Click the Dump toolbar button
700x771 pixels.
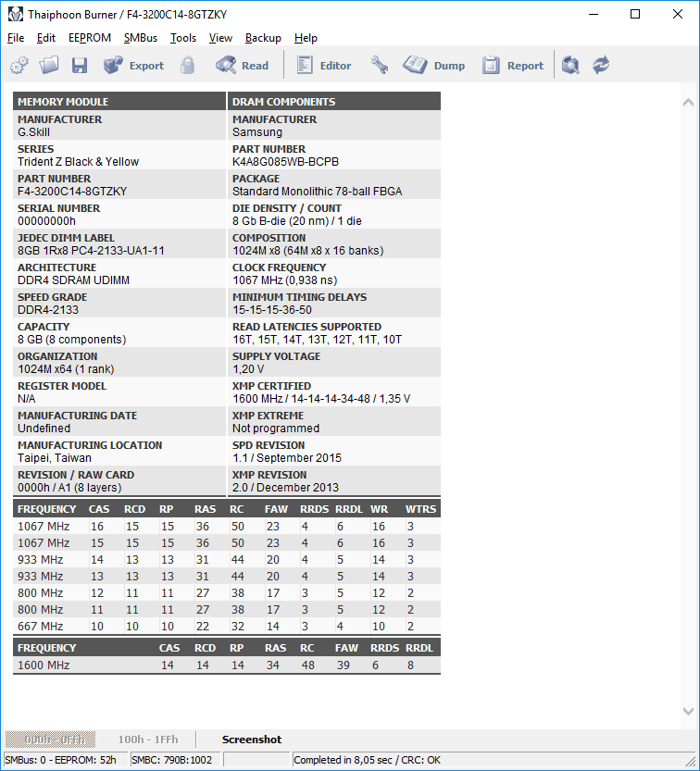click(x=434, y=65)
